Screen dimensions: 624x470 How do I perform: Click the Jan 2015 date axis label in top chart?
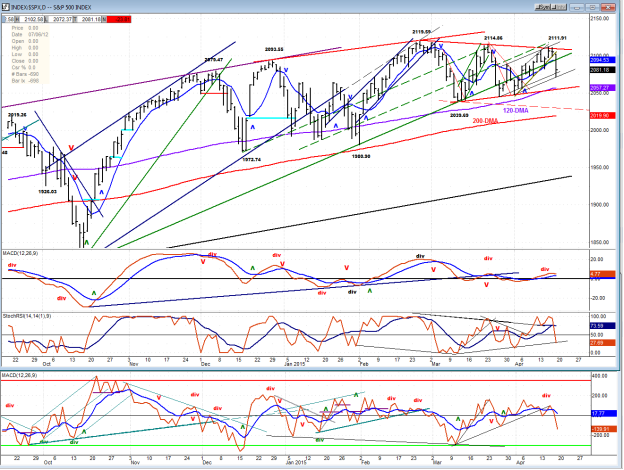point(295,364)
